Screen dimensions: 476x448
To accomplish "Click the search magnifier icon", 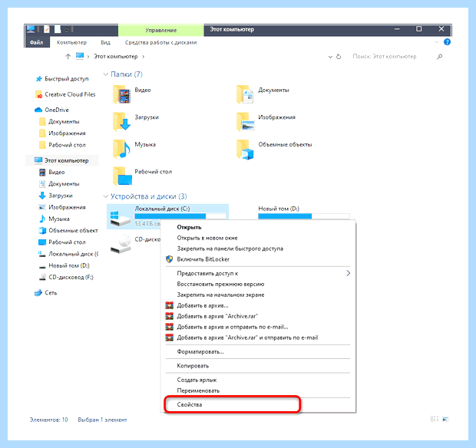I will (x=439, y=57).
